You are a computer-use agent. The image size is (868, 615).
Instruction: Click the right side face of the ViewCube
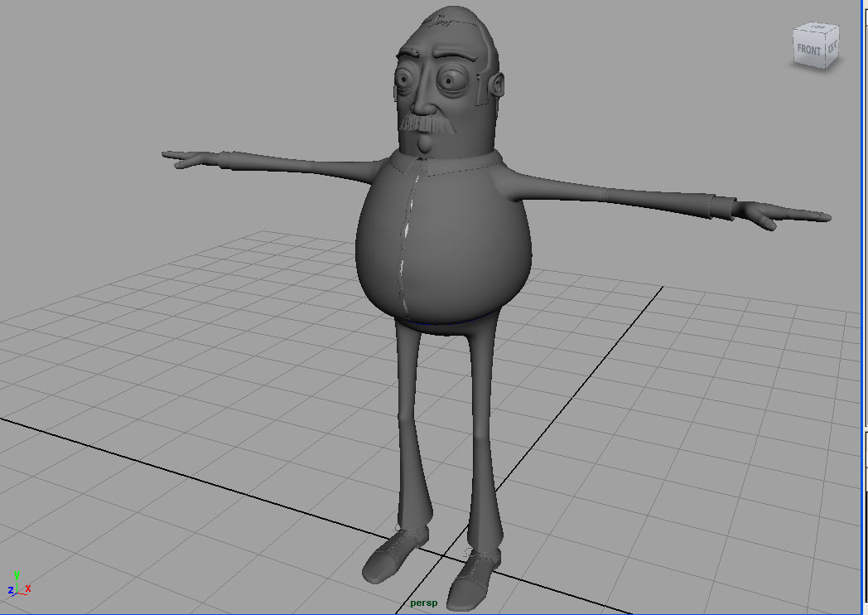832,47
